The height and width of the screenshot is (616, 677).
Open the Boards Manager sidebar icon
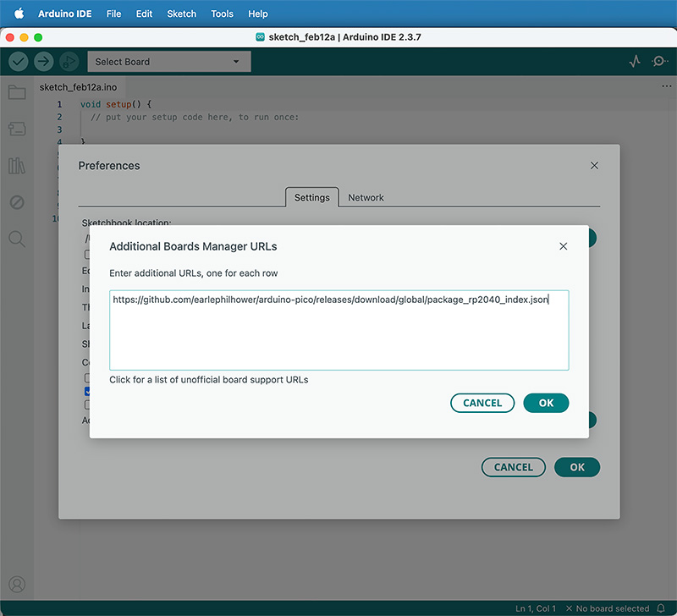tap(17, 129)
